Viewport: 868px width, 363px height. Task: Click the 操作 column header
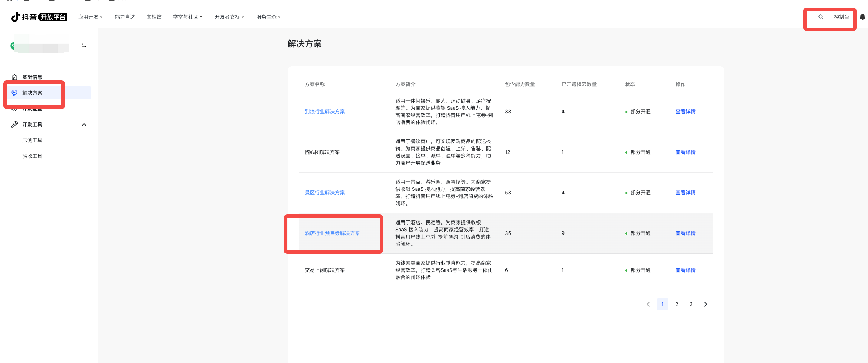680,84
